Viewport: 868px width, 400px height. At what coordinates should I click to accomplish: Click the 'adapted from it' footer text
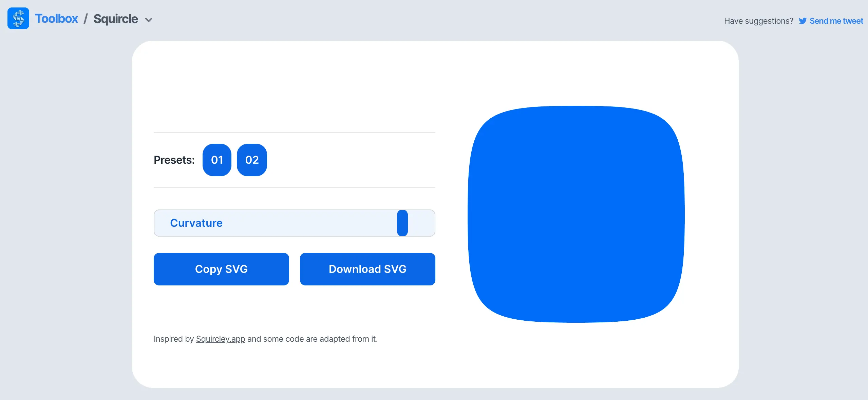pos(348,339)
